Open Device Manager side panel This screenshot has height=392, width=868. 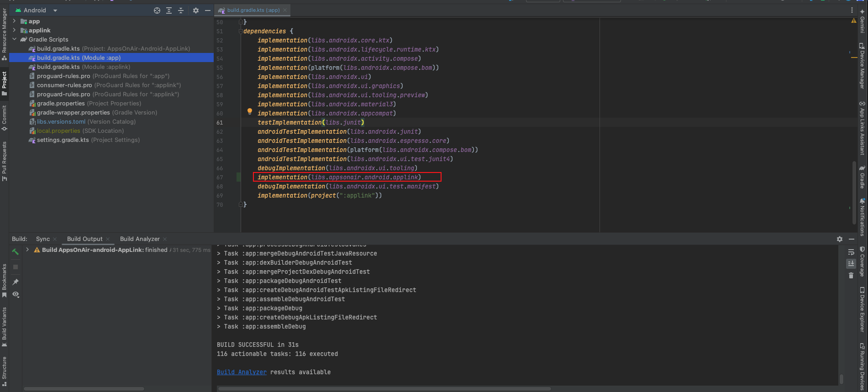[862, 66]
